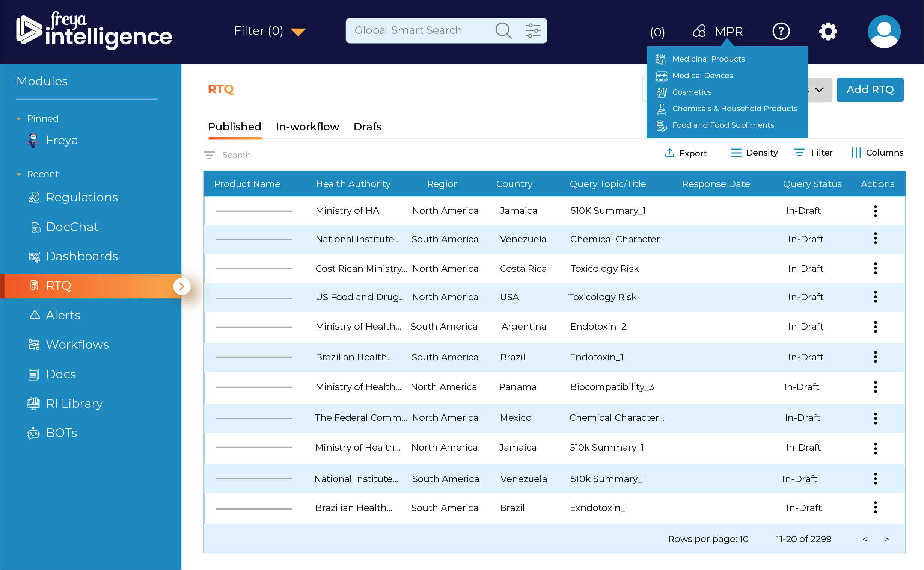
Task: Click the Freya robot icon under Pinned
Action: coord(33,140)
